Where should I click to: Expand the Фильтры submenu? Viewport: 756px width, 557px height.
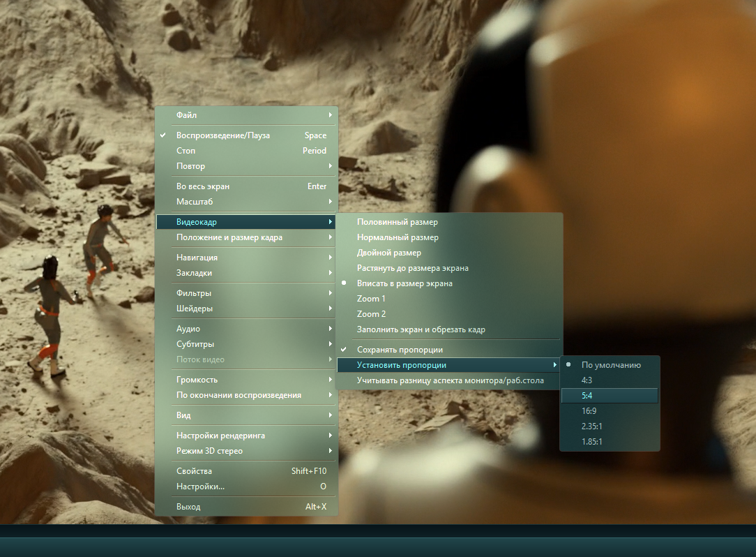point(246,293)
